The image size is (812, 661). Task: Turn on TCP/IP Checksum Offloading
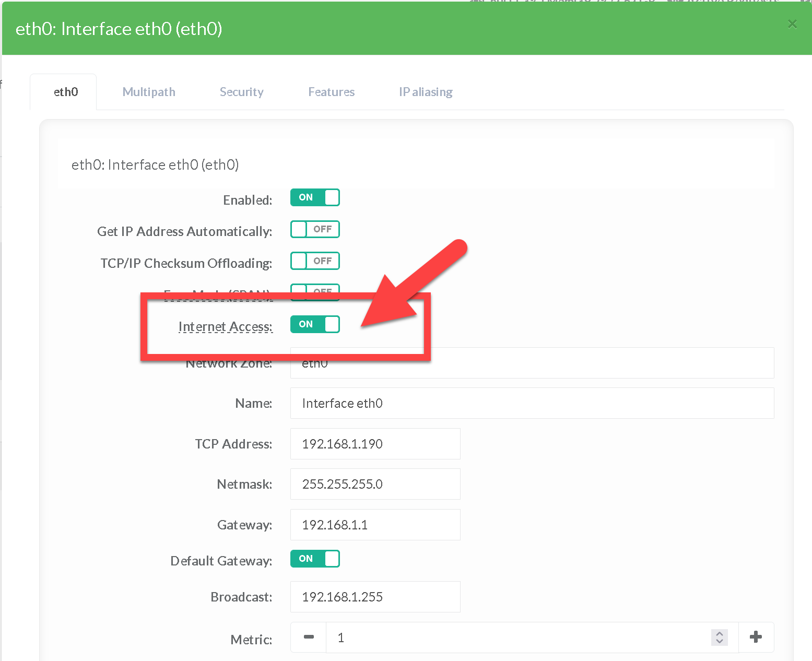315,261
